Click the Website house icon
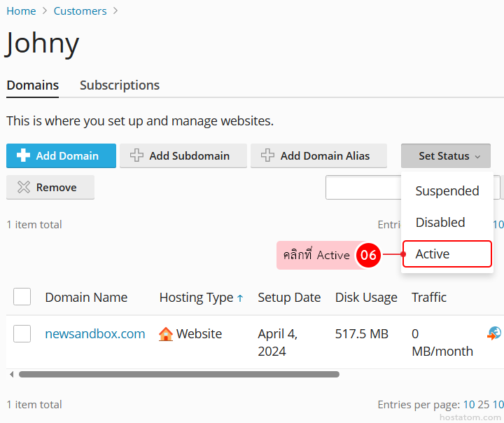 point(166,334)
